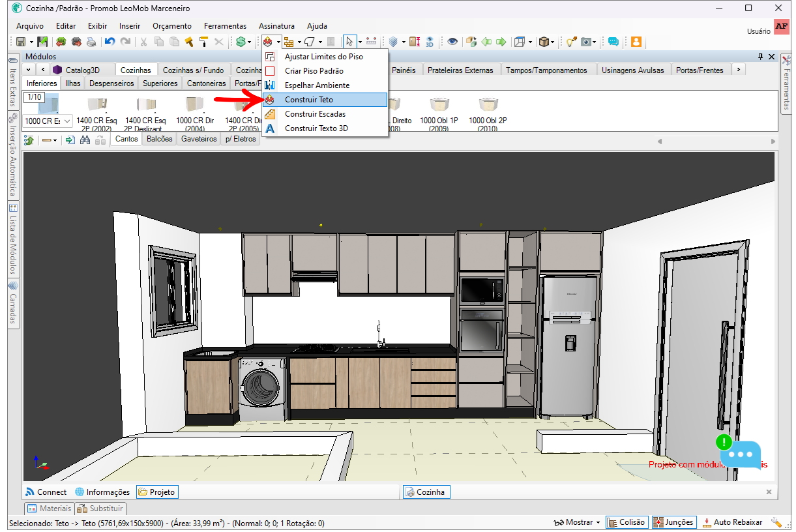796x532 pixels.
Task: Expand the selection tool dropdown arrow
Action: (x=360, y=42)
